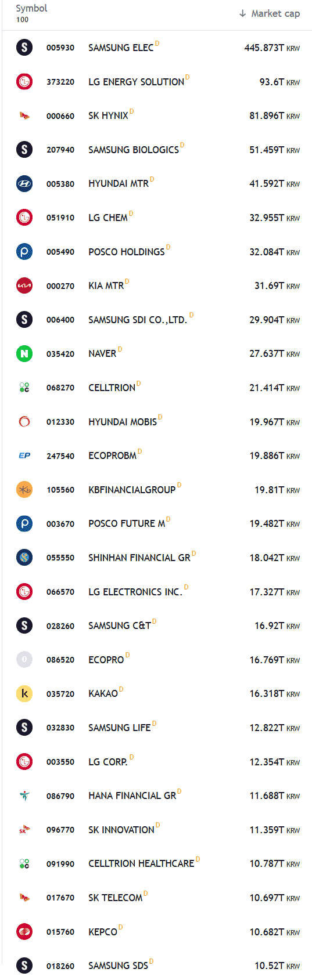The image size is (312, 980).
Task: Click the Symbol column header
Action: [x=31, y=8]
